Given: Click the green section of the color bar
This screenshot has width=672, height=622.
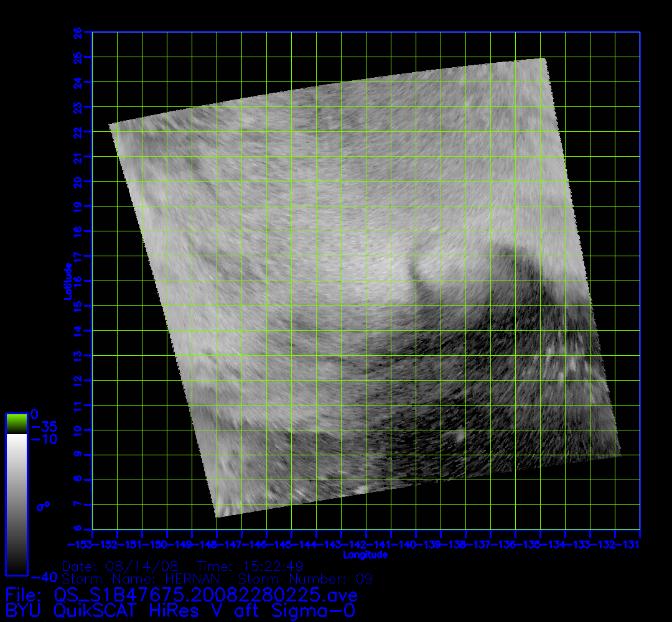Looking at the screenshot, I should [16, 424].
